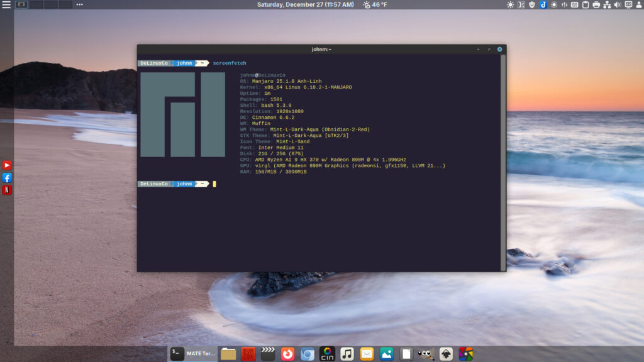Open the music player note icon

coord(347,354)
